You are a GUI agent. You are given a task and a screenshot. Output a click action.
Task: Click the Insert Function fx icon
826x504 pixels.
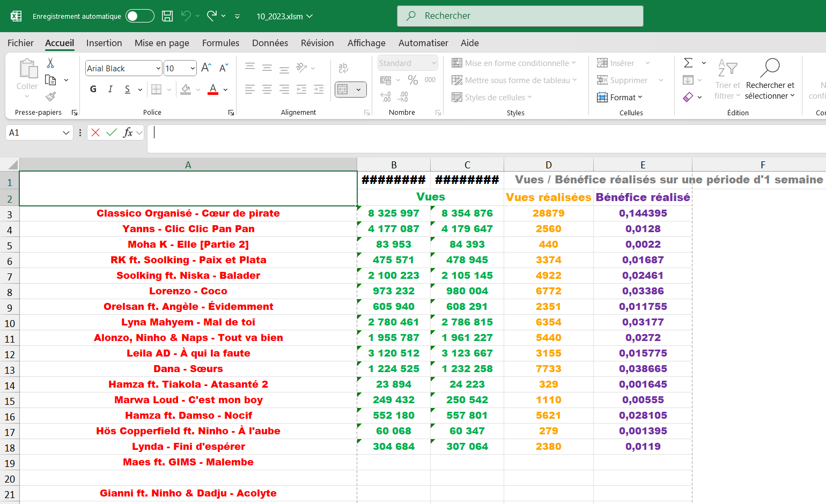tap(128, 132)
